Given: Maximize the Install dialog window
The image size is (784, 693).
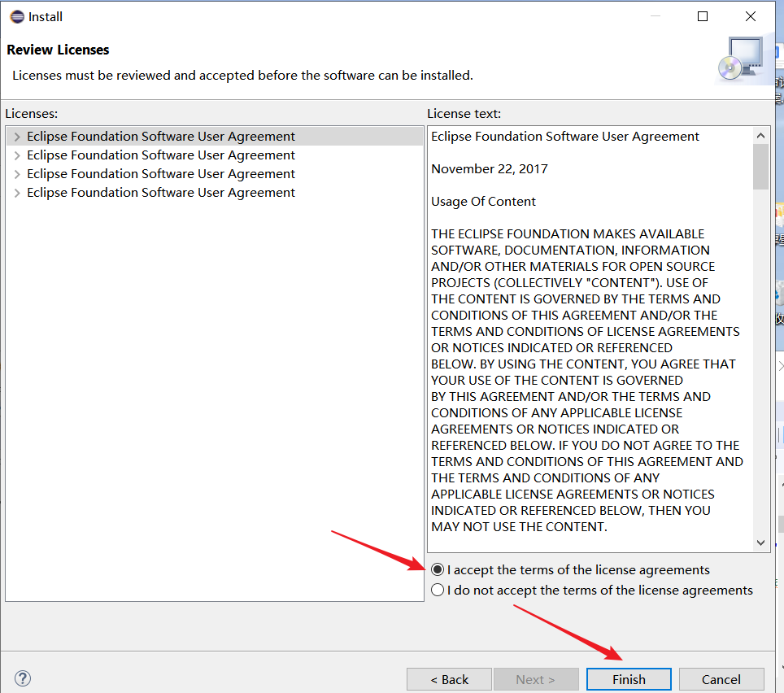Looking at the screenshot, I should click(703, 16).
